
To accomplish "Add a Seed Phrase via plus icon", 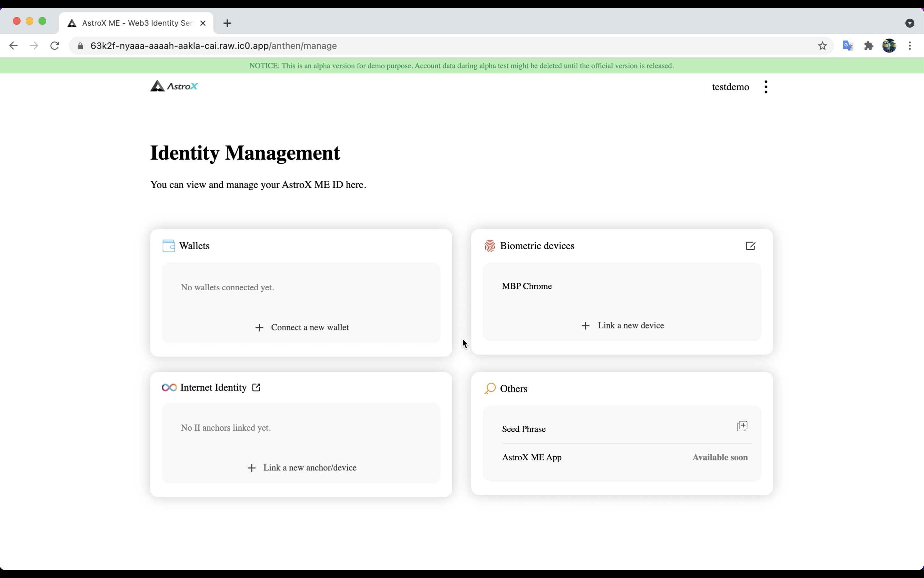I will pos(742,426).
